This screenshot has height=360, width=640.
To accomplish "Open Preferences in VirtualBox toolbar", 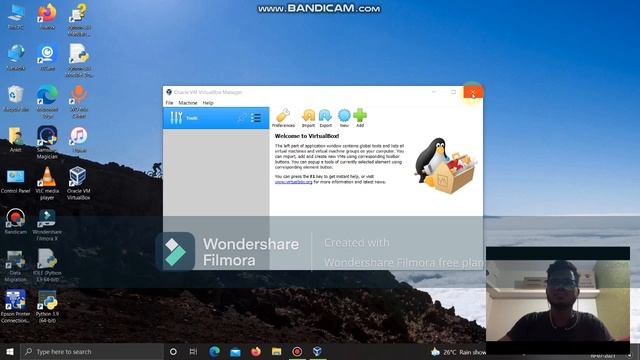I will pyautogui.click(x=283, y=118).
